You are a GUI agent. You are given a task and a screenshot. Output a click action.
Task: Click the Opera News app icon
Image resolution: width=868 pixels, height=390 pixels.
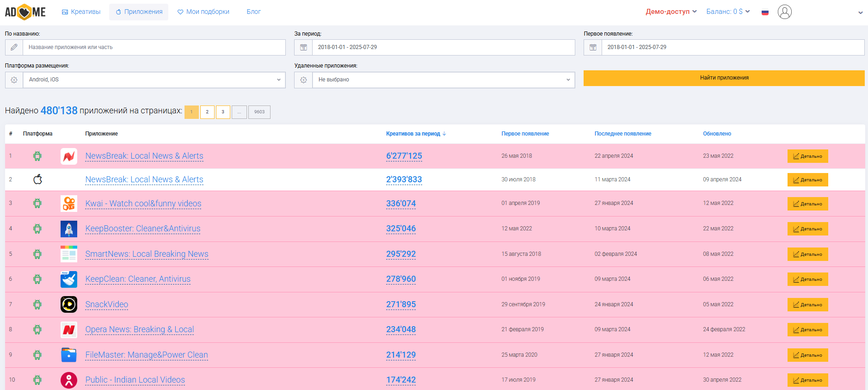coord(69,330)
